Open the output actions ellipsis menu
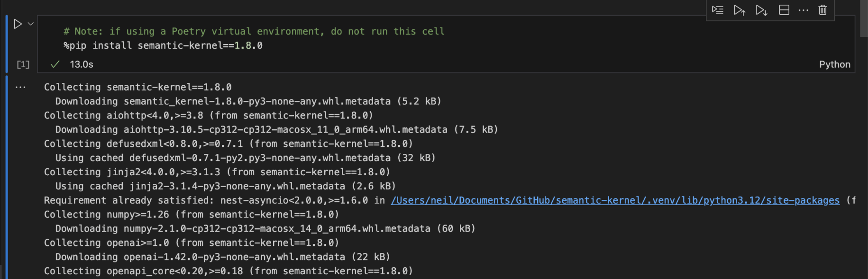This screenshot has height=279, width=868. pos(20,87)
